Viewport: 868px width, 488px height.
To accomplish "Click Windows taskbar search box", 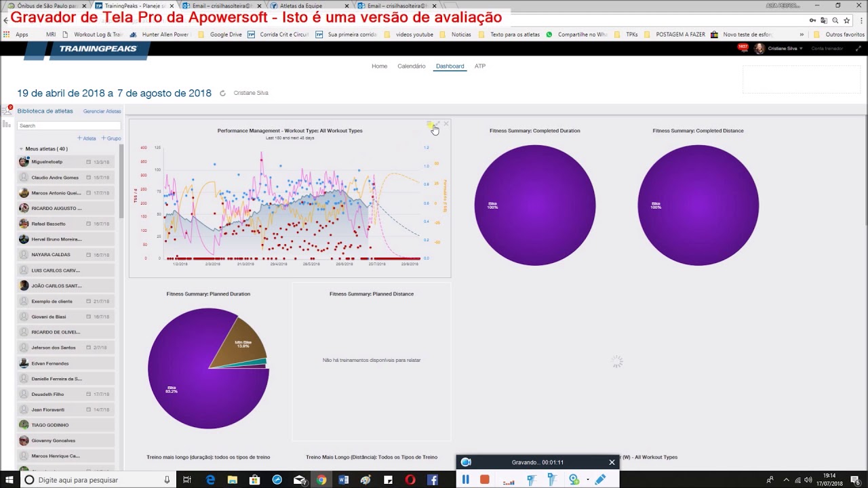I will 98,480.
